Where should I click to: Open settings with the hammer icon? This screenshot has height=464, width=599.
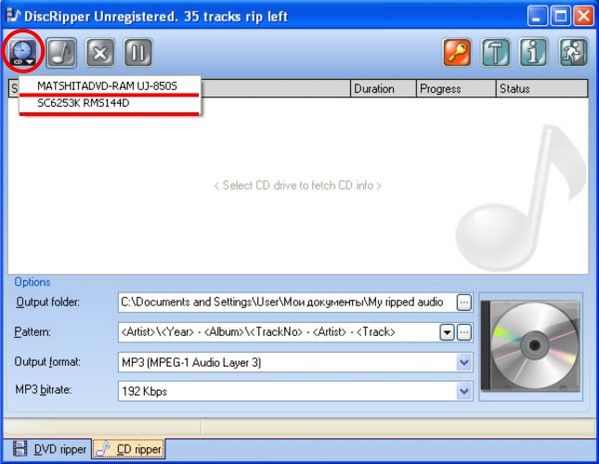495,52
